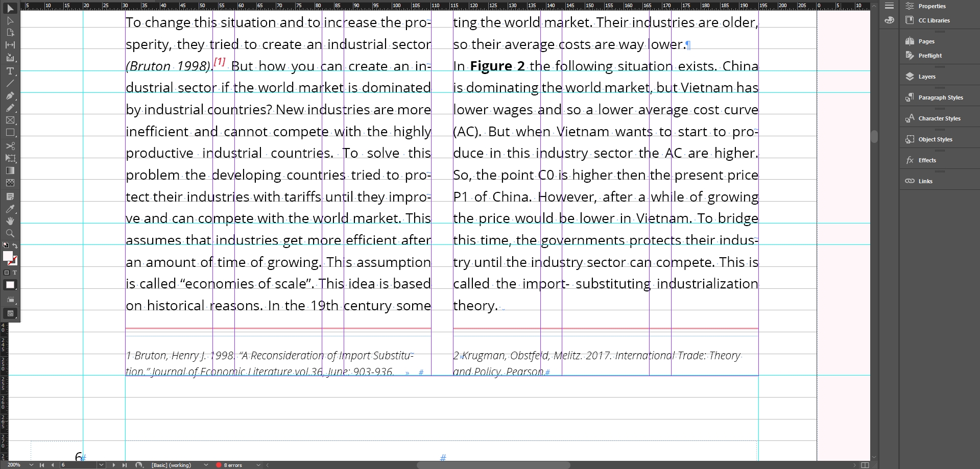The image size is (980, 469).
Task: Swap fill and stroke colors
Action: point(15,245)
